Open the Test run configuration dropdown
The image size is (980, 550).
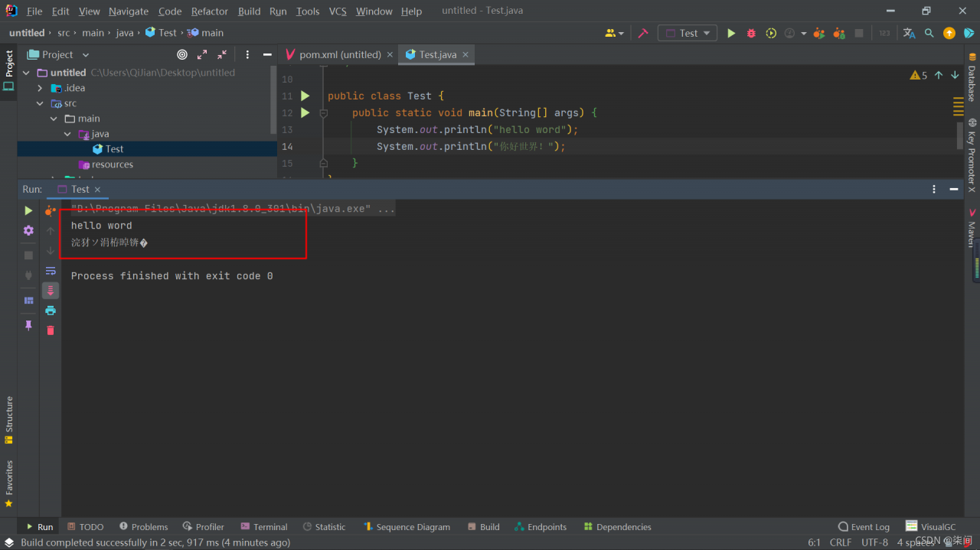[688, 33]
